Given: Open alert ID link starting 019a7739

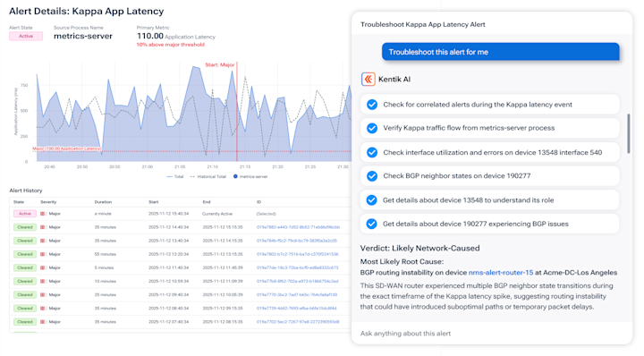Looking at the screenshot, I should pyautogui.click(x=297, y=309).
